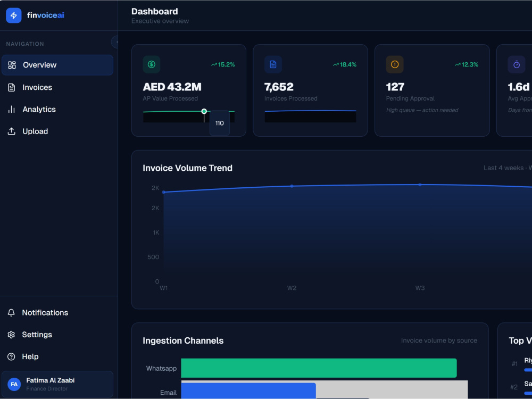Image resolution: width=532 pixels, height=399 pixels.
Task: Click the blue Email bar in Ingestion Channels
Action: click(248, 391)
